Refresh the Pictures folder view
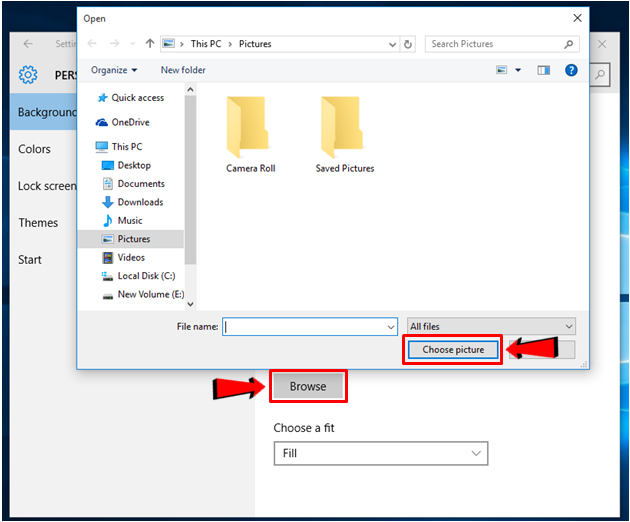The image size is (630, 522). [408, 44]
